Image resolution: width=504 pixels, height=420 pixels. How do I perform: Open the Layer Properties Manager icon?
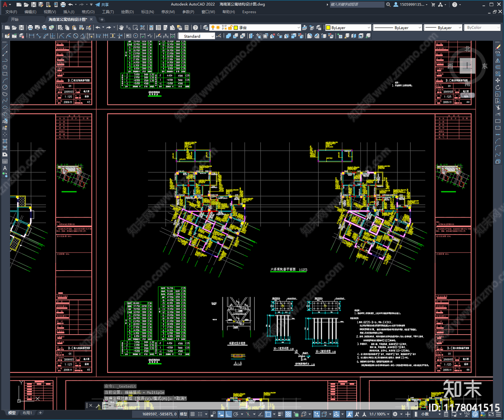tap(205, 28)
